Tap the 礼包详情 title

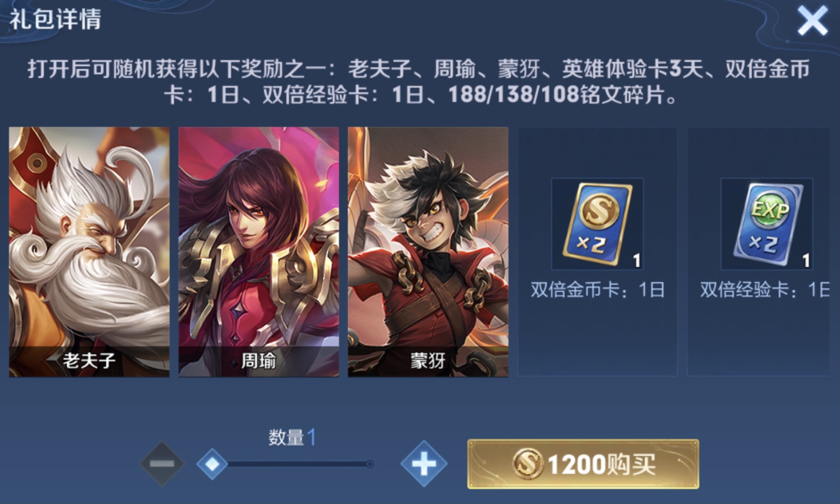tap(56, 20)
